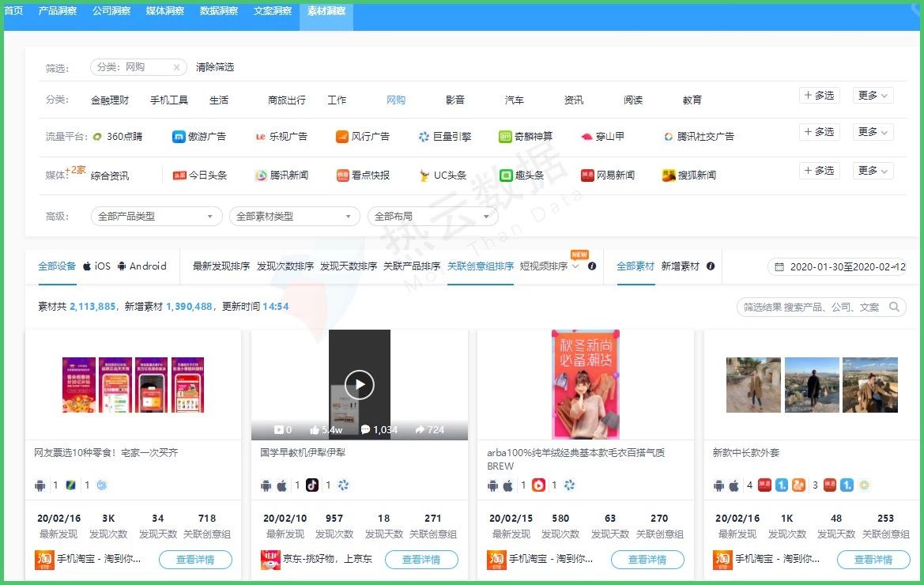Click the 京东 icon under the video card
Screen dimensions: 924x585
click(272, 560)
